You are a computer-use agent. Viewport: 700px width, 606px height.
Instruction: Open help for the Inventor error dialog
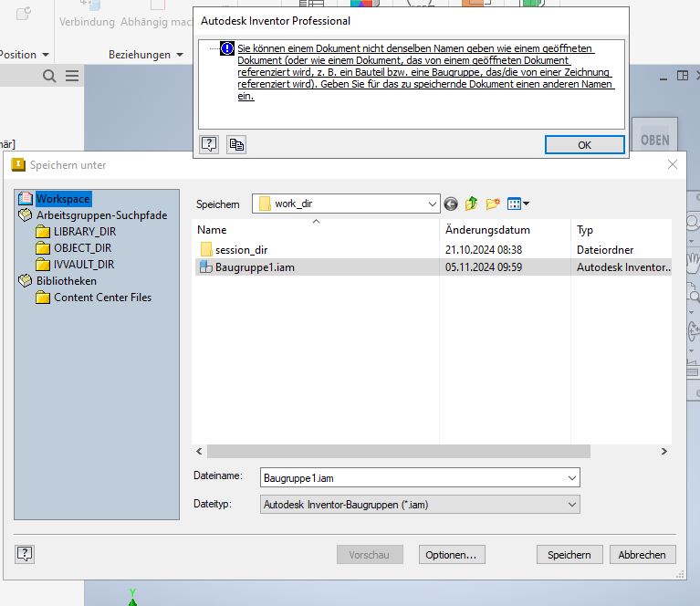(x=209, y=144)
